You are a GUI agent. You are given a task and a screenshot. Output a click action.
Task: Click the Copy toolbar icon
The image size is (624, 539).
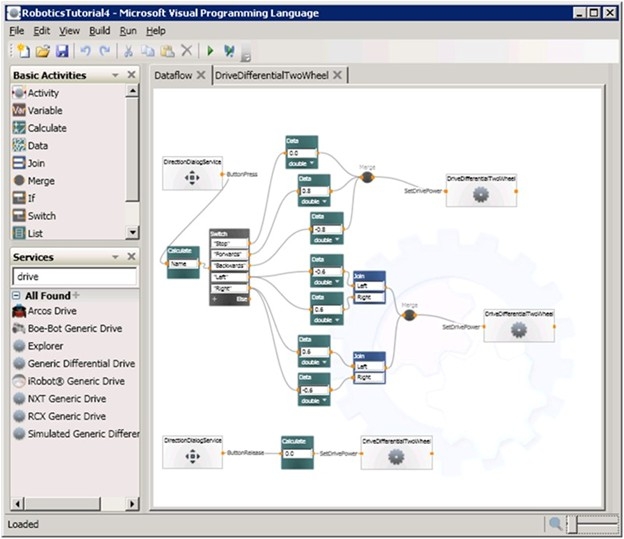(148, 51)
